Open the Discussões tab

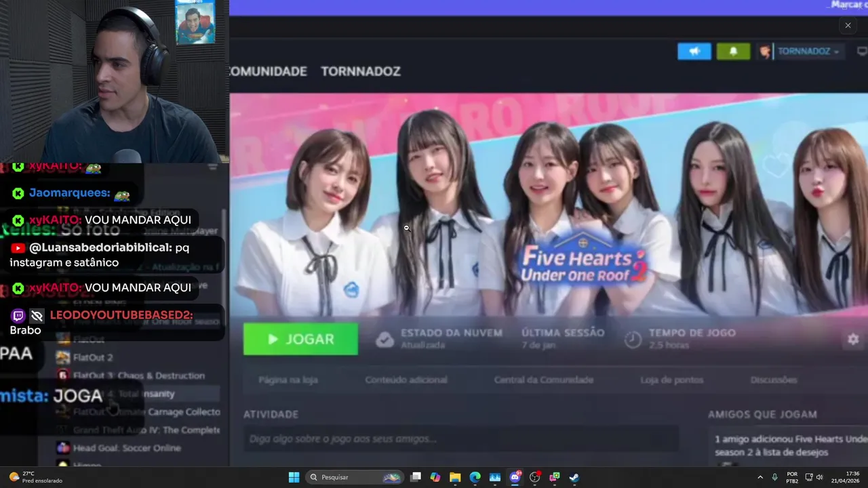coord(774,380)
